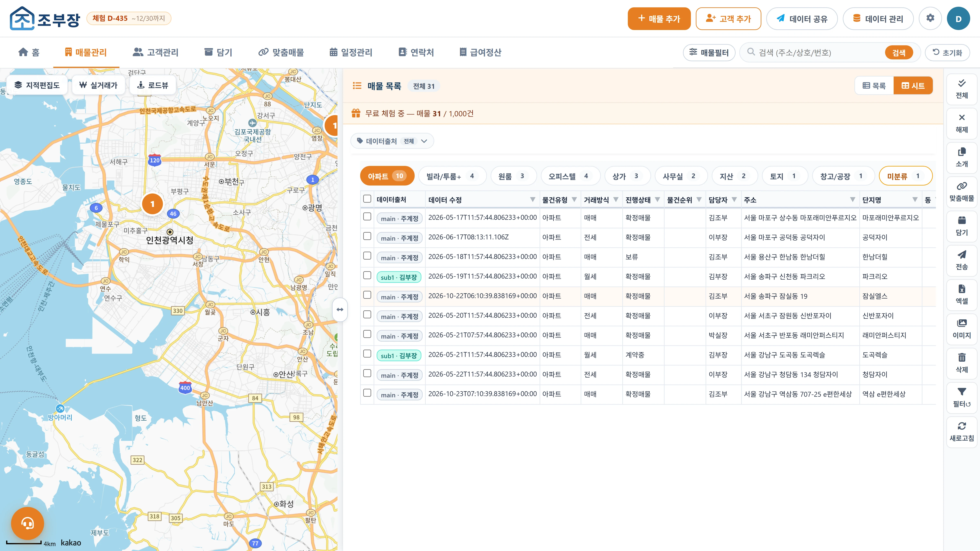Check the 공덕자이 row checkbox
Viewport: 980px width, 551px height.
(367, 236)
